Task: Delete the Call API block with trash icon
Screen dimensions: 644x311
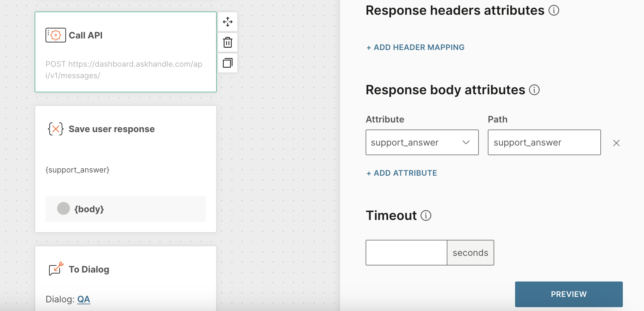Action: (228, 42)
